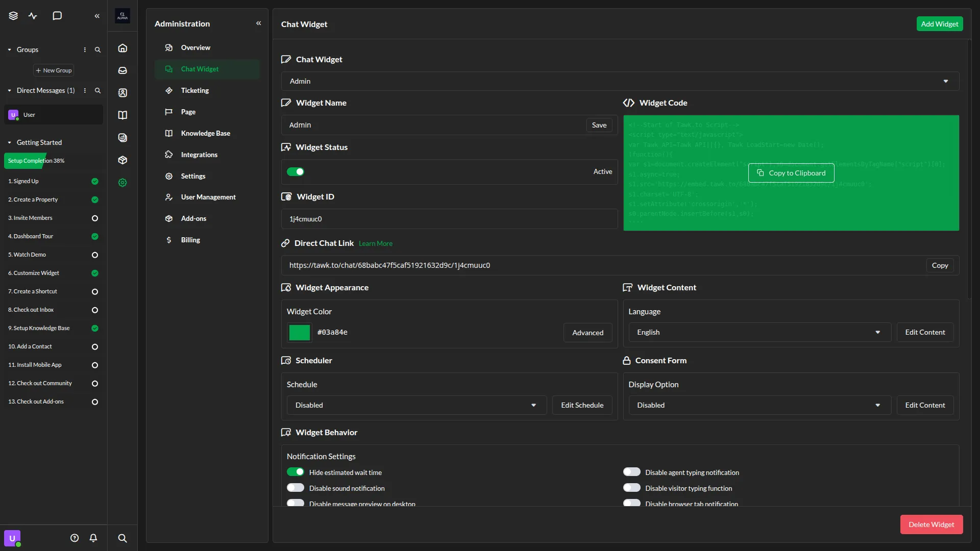The height and width of the screenshot is (551, 980).
Task: Open the Knowledge Base book icon
Action: [x=122, y=115]
